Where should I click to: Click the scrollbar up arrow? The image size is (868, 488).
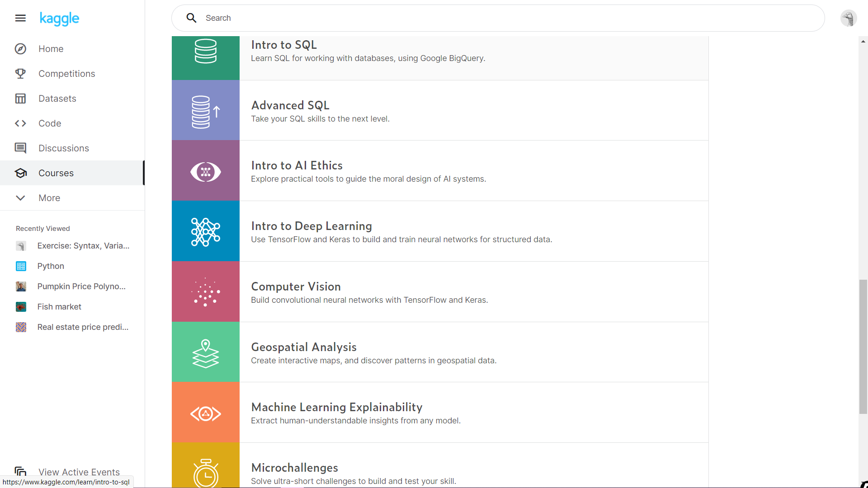pos(863,41)
